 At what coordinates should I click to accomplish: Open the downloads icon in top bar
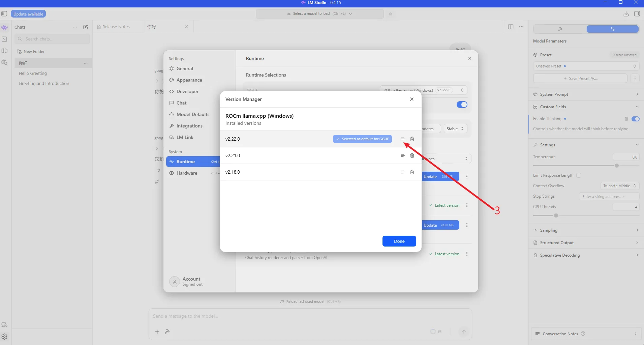[626, 14]
